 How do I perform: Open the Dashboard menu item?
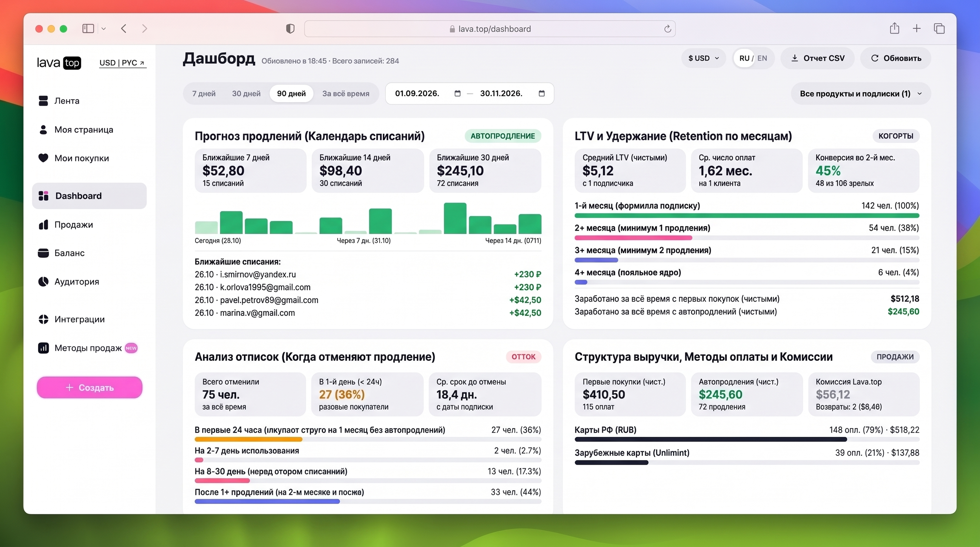pyautogui.click(x=89, y=196)
